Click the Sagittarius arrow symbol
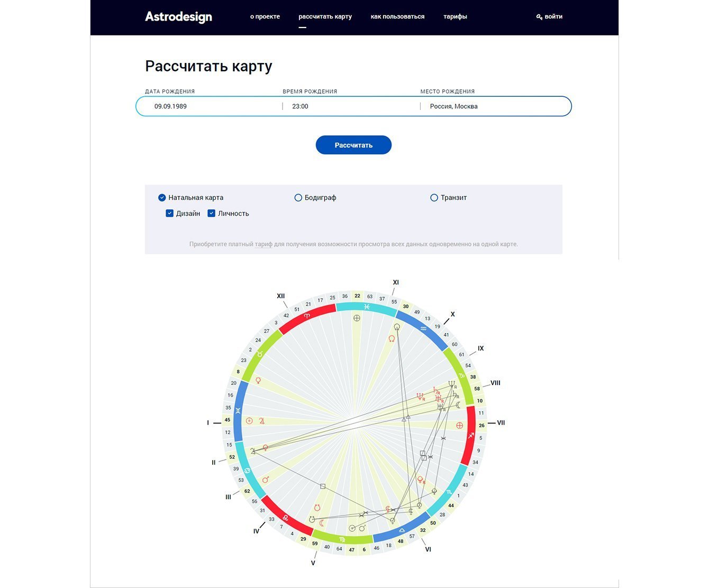 click(471, 436)
